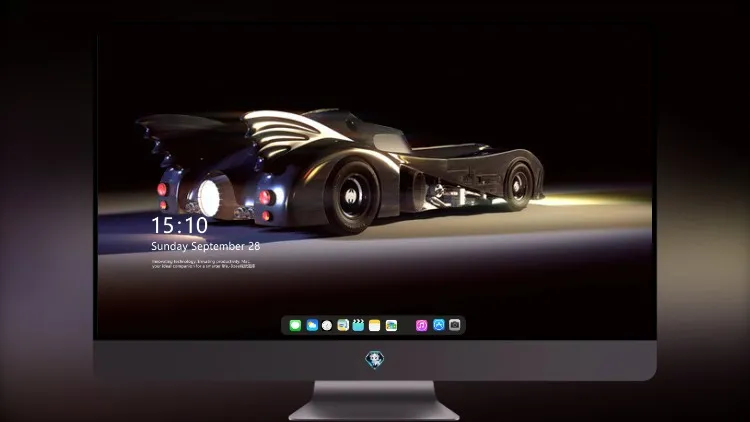Click the bat emblem on the rear wheel
The image size is (750, 422).
click(353, 196)
